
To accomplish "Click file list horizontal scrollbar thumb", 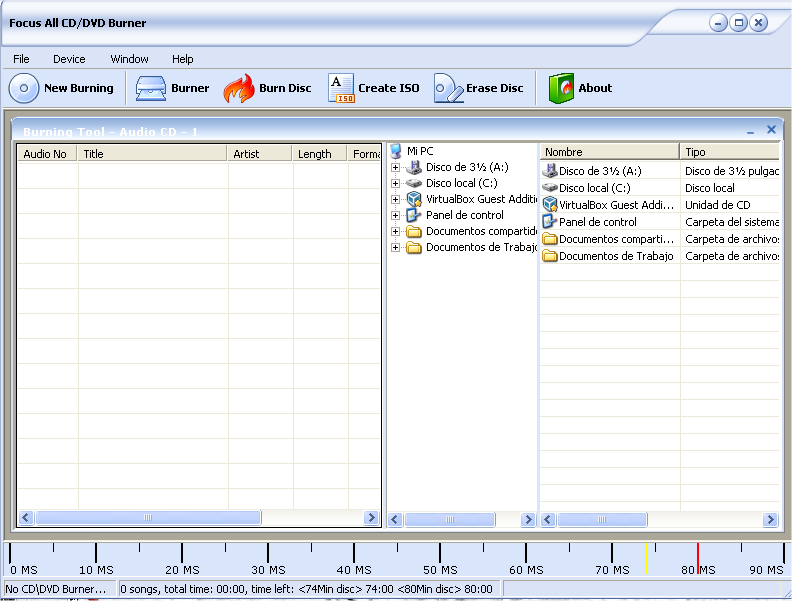I will tap(602, 520).
